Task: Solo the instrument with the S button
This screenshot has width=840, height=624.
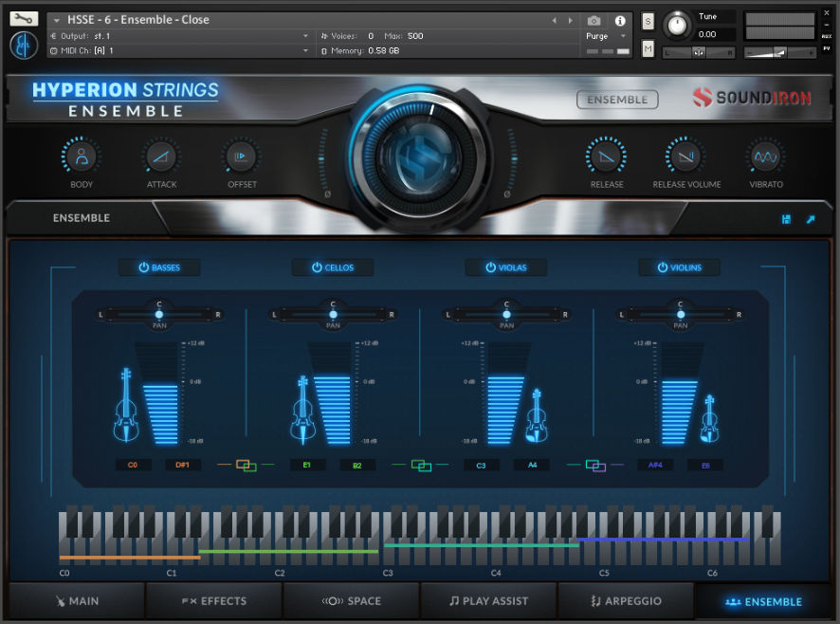Action: click(648, 20)
